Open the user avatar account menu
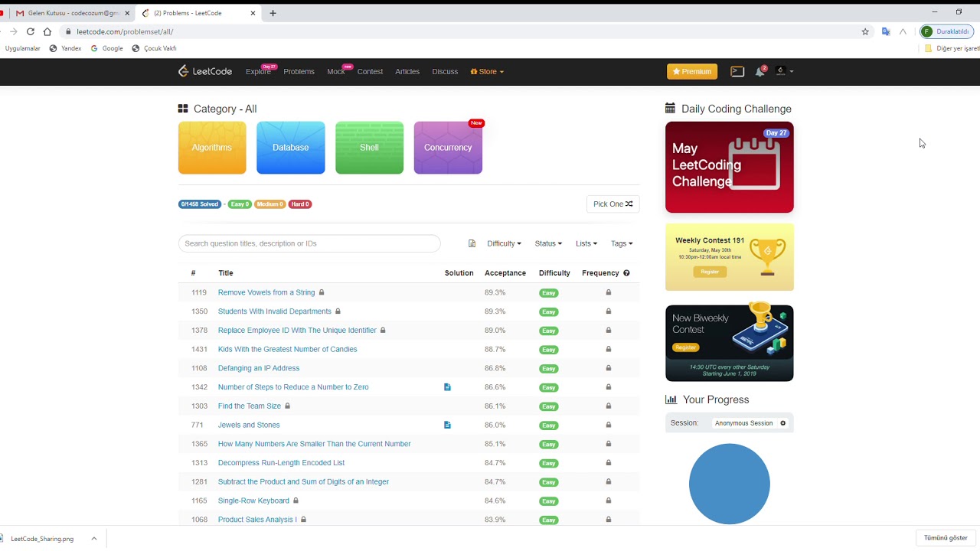This screenshot has height=551, width=980. pos(785,71)
